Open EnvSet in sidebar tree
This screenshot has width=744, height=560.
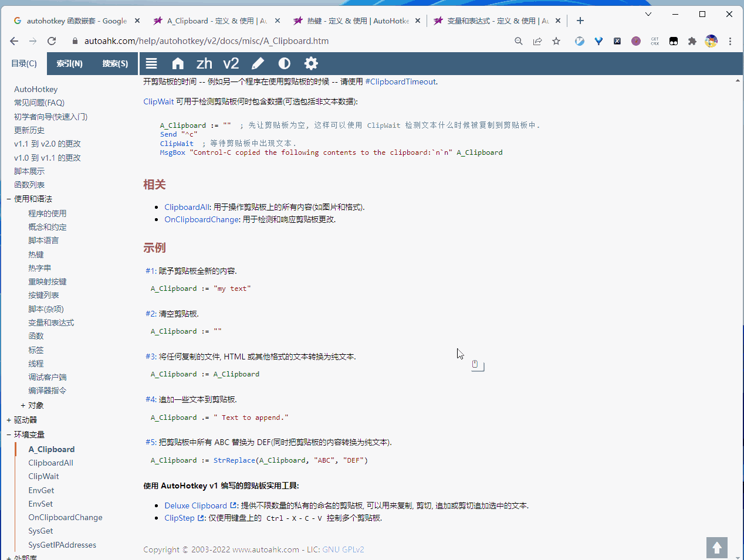[40, 504]
